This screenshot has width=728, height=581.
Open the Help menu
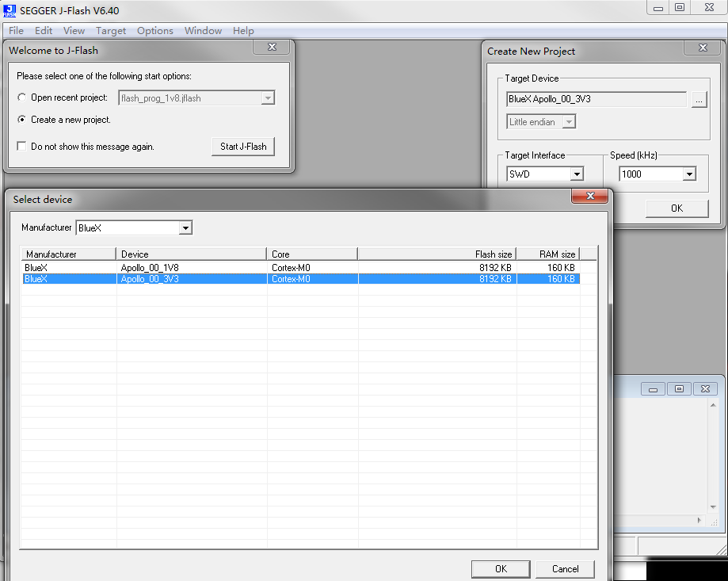(243, 31)
